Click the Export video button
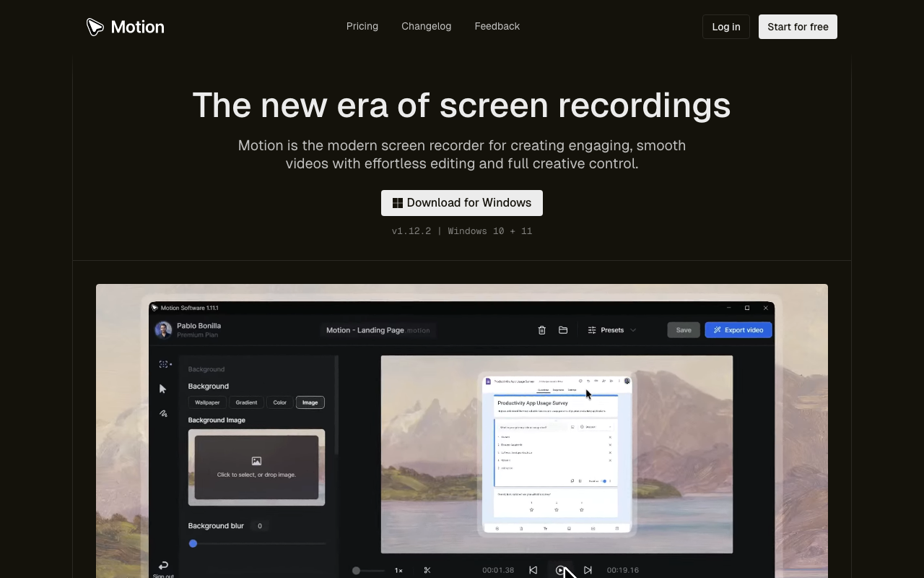Image resolution: width=924 pixels, height=578 pixels. pyautogui.click(x=738, y=330)
